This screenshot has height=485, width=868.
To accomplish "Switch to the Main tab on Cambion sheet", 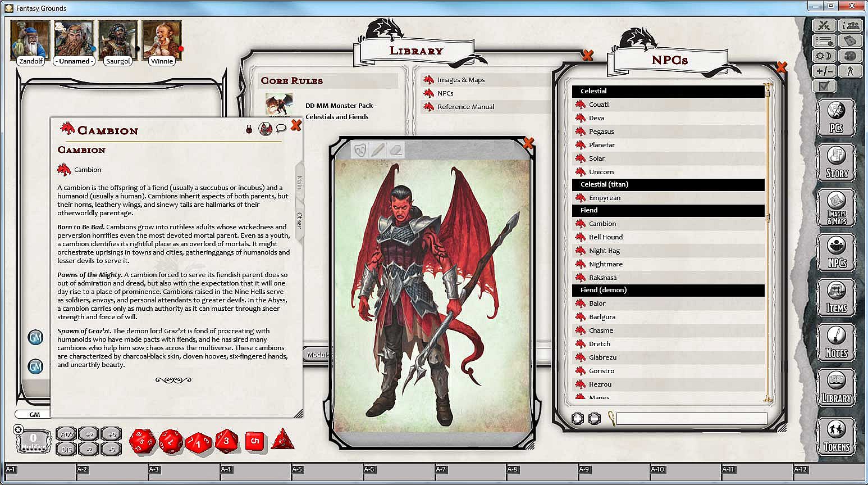I will coord(299,182).
